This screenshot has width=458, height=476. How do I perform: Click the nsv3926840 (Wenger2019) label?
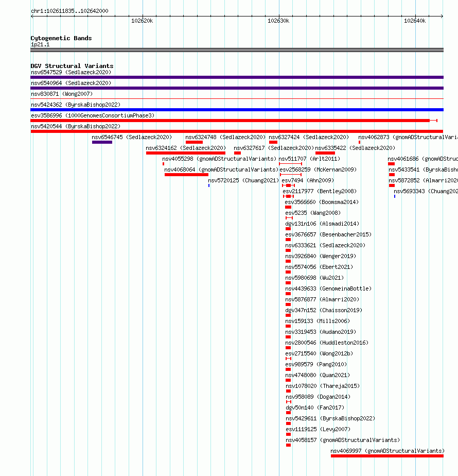321,256
